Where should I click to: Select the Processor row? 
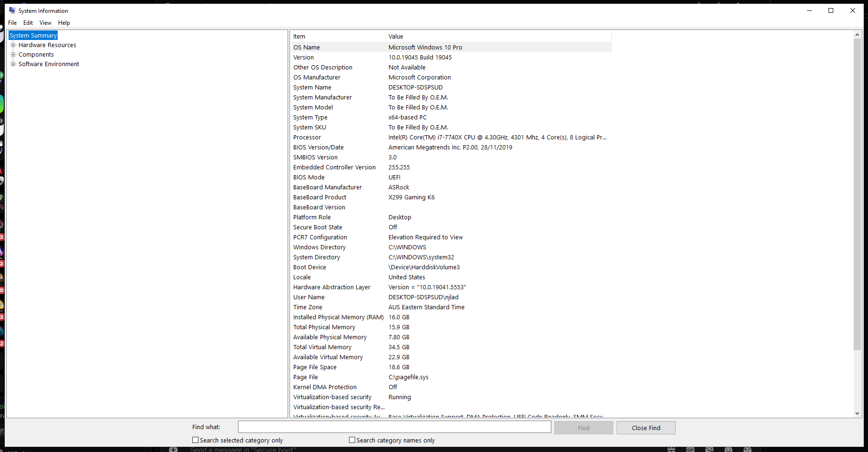(452, 138)
